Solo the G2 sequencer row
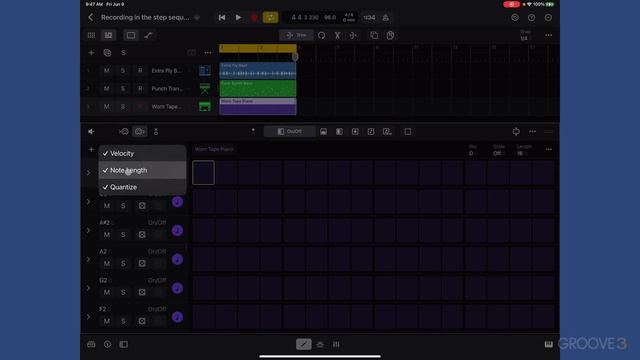Viewport: 640px width, 360px height. tap(123, 292)
